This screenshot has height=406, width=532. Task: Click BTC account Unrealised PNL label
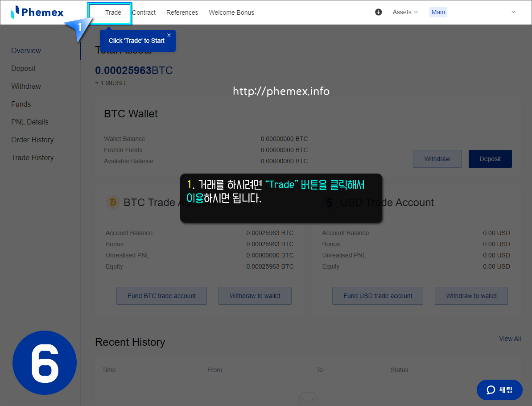(128, 255)
